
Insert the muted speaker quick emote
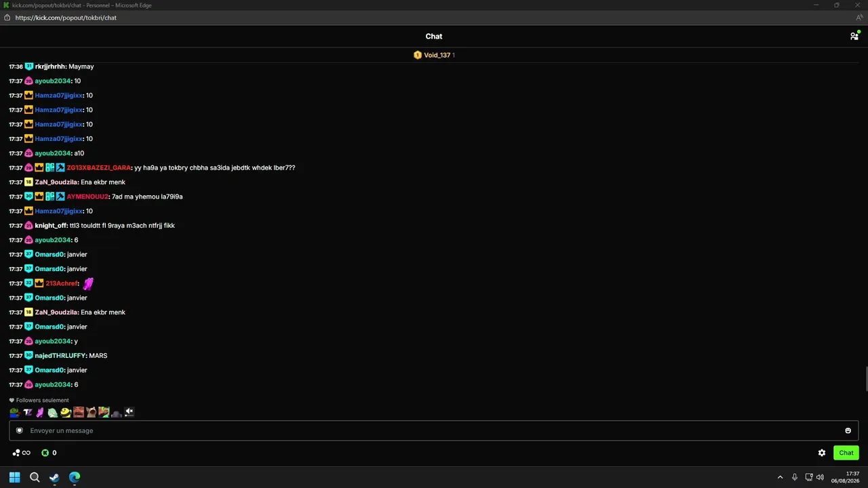pyautogui.click(x=130, y=412)
